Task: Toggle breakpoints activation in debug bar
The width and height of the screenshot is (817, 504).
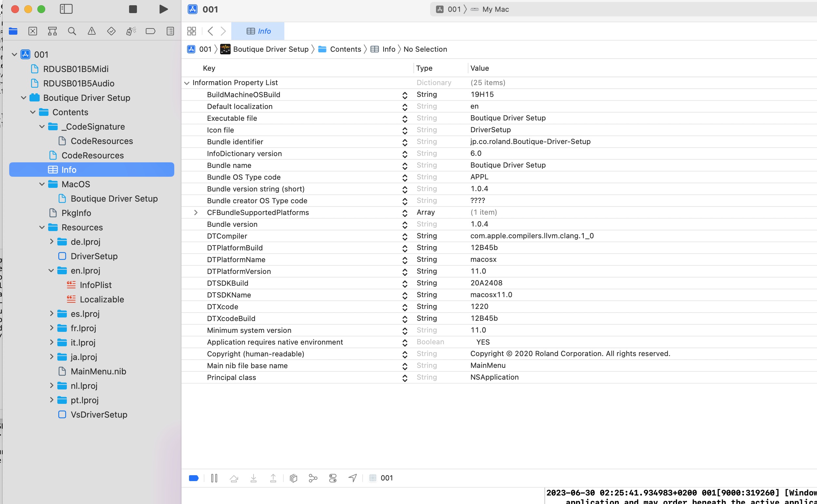Action: coord(194,478)
